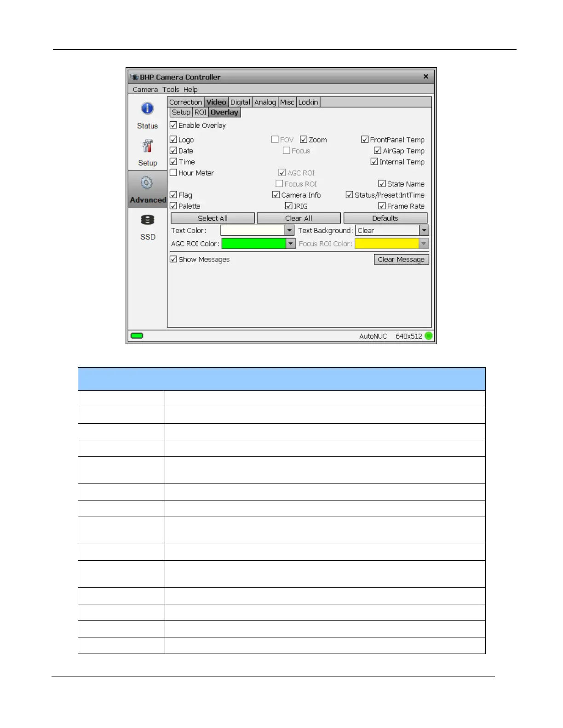Click the Defaults button
This screenshot has width=563, height=728.
tap(385, 218)
